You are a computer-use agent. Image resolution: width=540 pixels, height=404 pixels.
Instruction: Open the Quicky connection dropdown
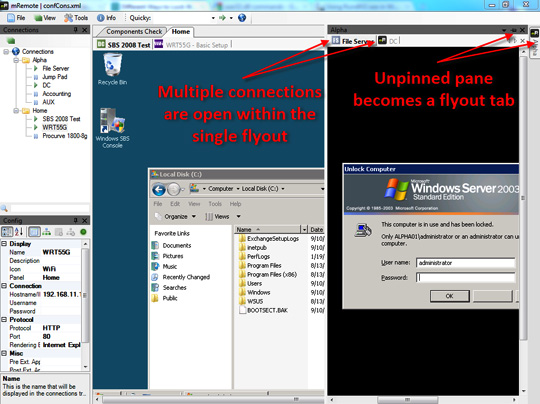pos(213,18)
